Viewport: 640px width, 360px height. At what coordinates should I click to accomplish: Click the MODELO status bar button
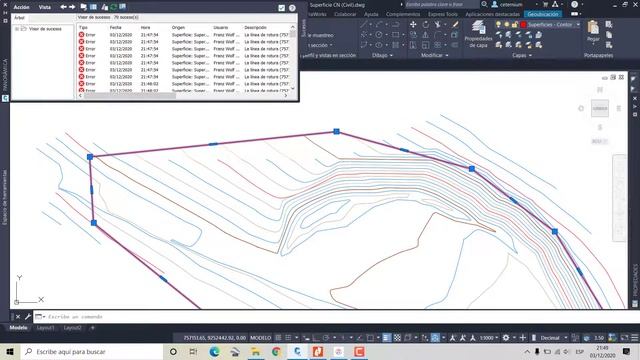(x=260, y=338)
